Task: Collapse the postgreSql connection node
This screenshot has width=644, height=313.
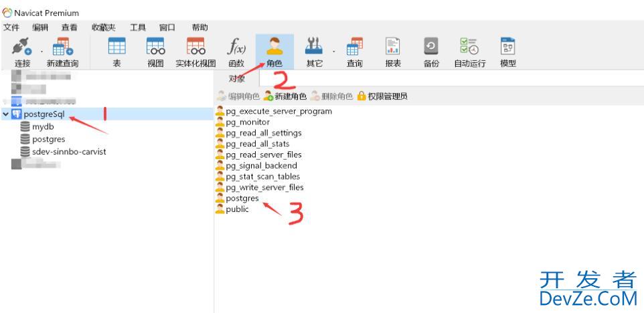Action: [5, 114]
